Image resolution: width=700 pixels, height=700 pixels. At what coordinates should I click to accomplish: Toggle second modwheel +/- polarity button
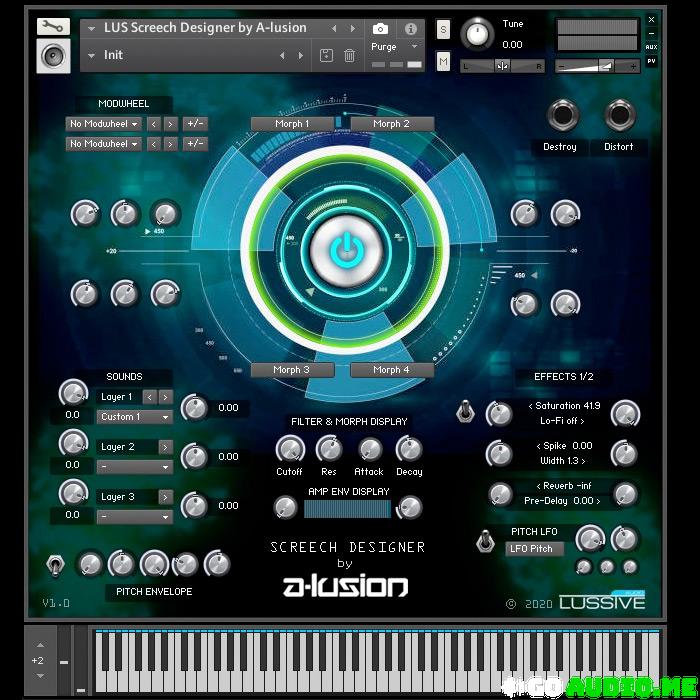tap(195, 144)
